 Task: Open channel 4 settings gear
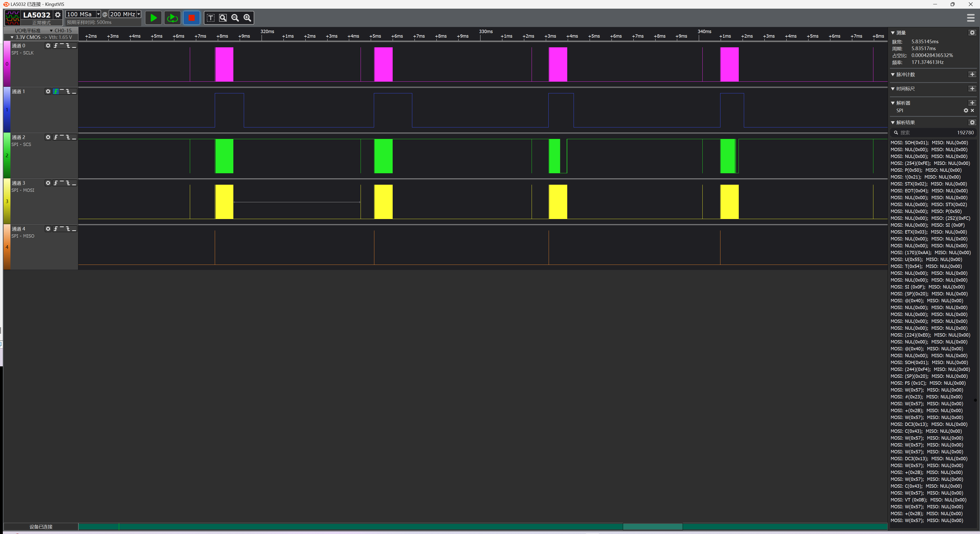tap(48, 229)
